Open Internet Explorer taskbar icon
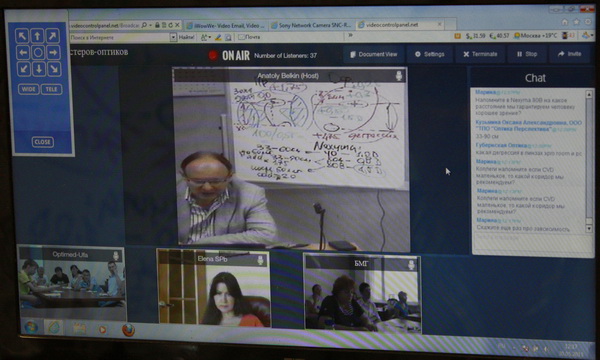Screen dimensions: 600x360 (54, 327)
